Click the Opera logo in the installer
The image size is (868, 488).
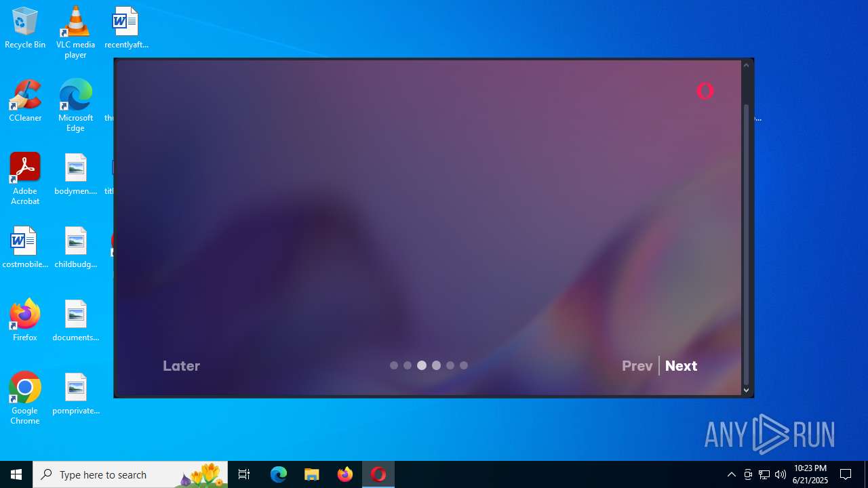click(705, 91)
